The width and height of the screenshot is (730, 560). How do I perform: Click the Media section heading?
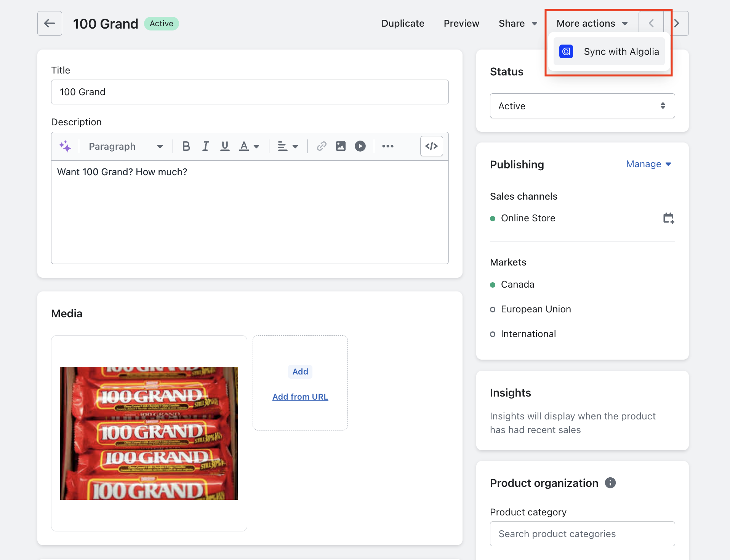67,314
